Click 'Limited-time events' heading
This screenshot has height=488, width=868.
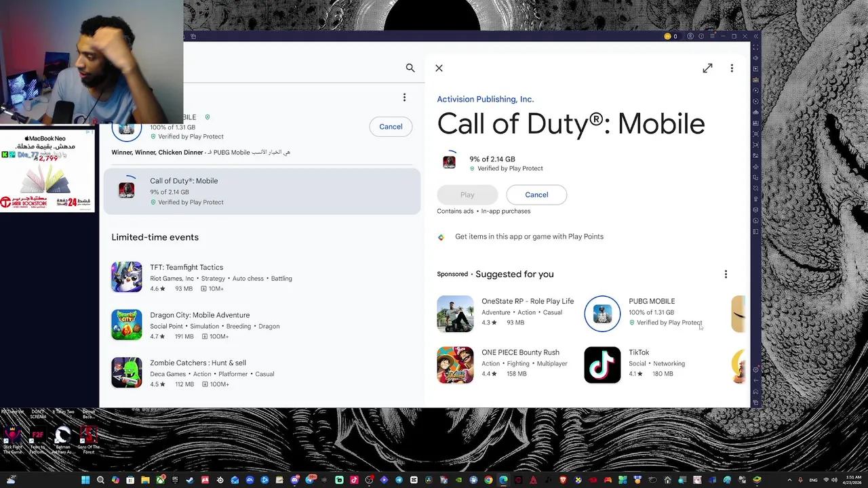(155, 237)
